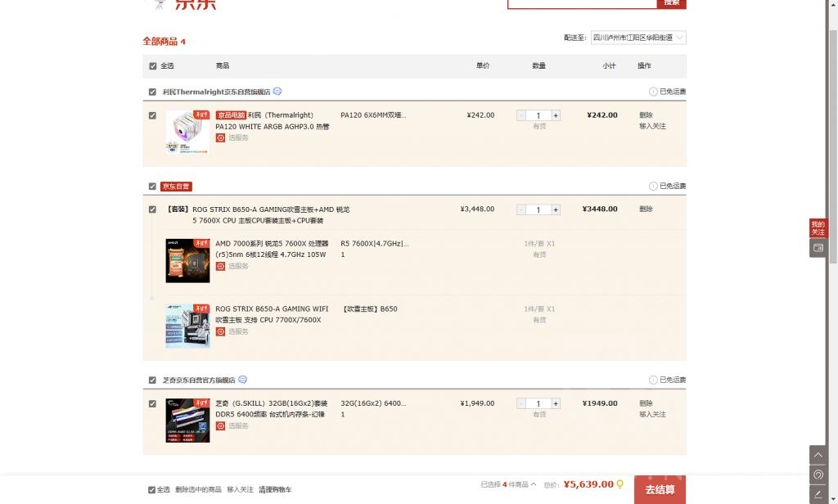Uncheck the G.SKILL 32GB memory item
The width and height of the screenshot is (838, 504).
(x=152, y=403)
